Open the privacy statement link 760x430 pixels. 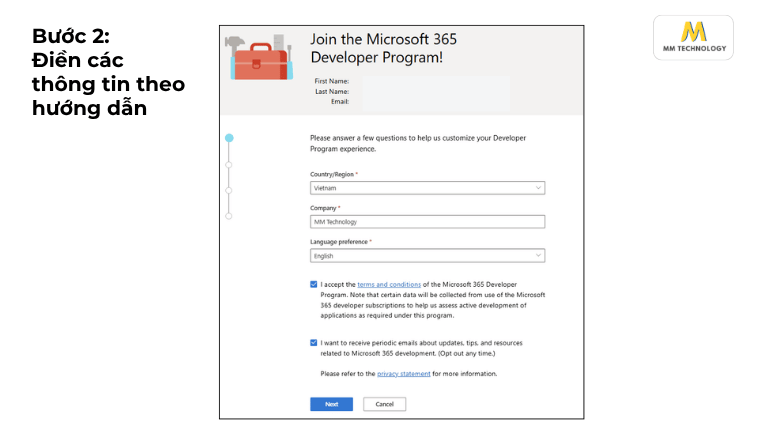(x=404, y=374)
